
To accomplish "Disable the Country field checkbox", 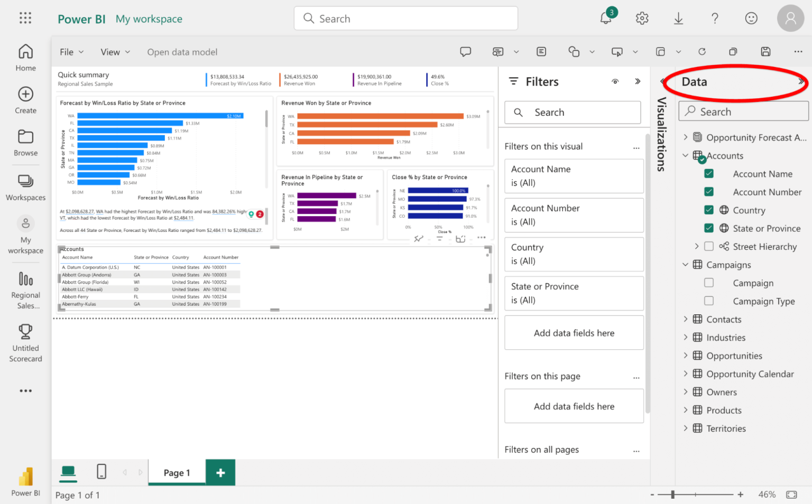I will coord(708,210).
